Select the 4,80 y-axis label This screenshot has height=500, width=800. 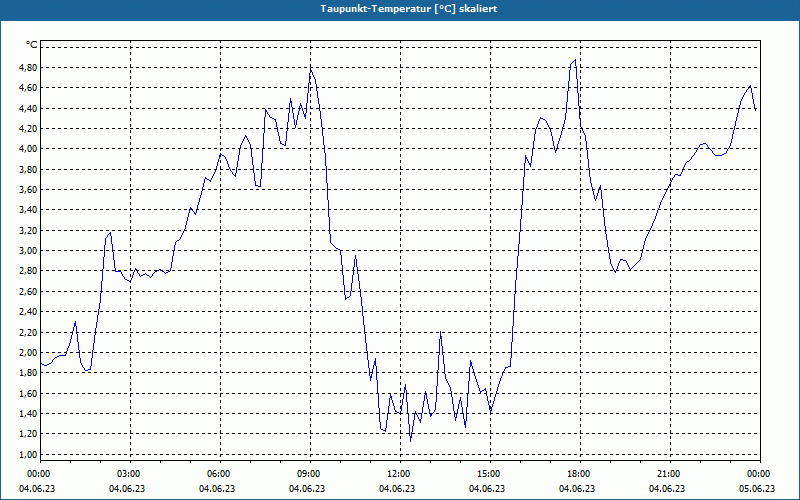(29, 67)
